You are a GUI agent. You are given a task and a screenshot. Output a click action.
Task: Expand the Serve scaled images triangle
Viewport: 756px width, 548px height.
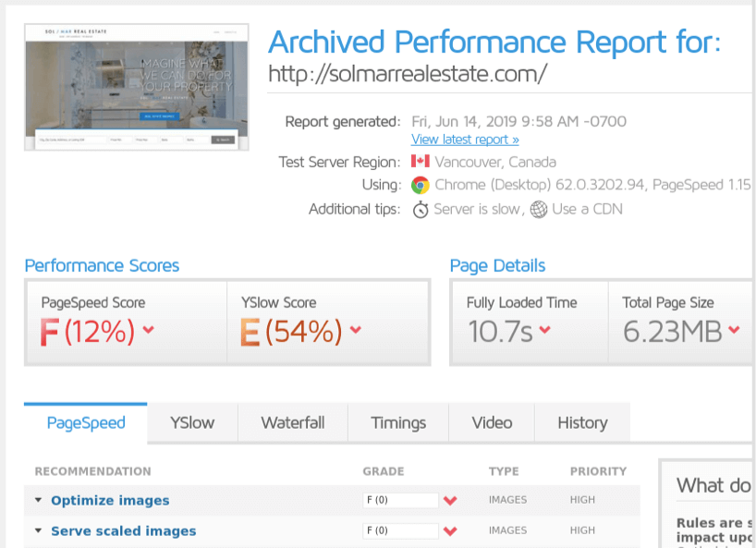tap(39, 530)
